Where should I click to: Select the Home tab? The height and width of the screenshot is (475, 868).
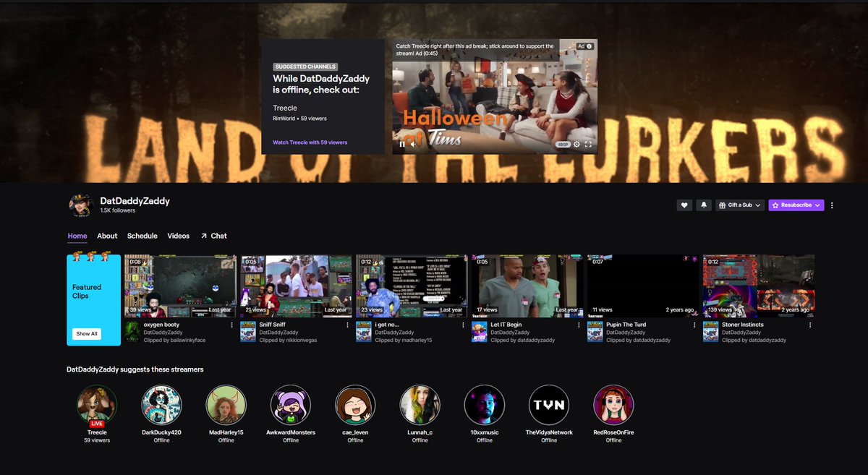77,236
